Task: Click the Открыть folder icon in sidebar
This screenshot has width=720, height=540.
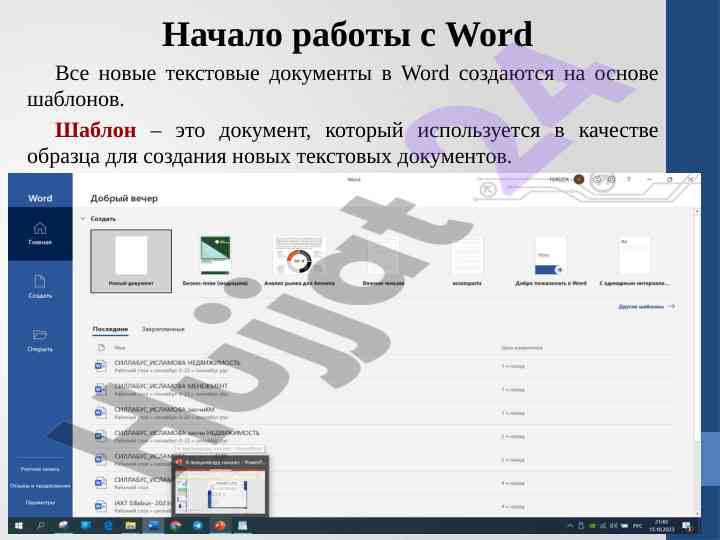Action: (x=40, y=335)
